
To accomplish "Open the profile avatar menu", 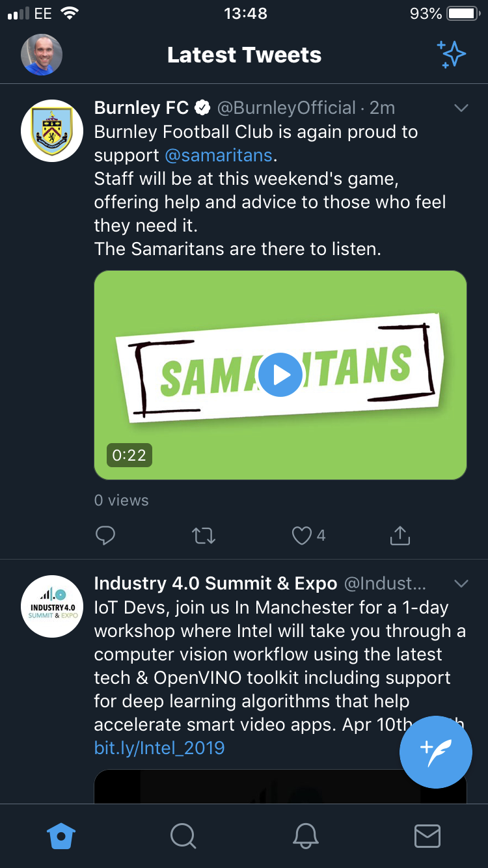I will [42, 55].
